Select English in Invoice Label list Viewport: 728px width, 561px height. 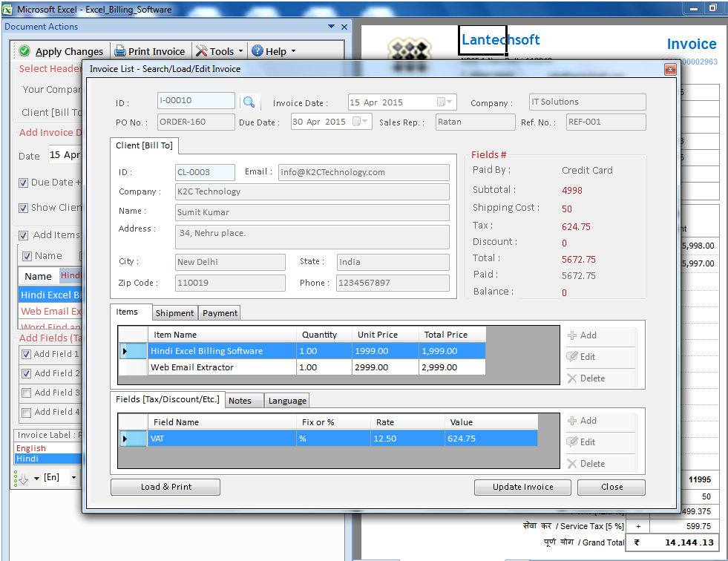[48, 448]
